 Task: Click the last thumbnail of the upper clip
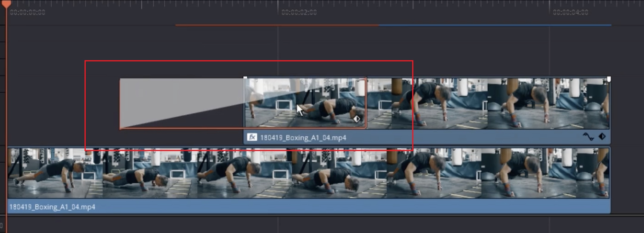(x=548, y=103)
